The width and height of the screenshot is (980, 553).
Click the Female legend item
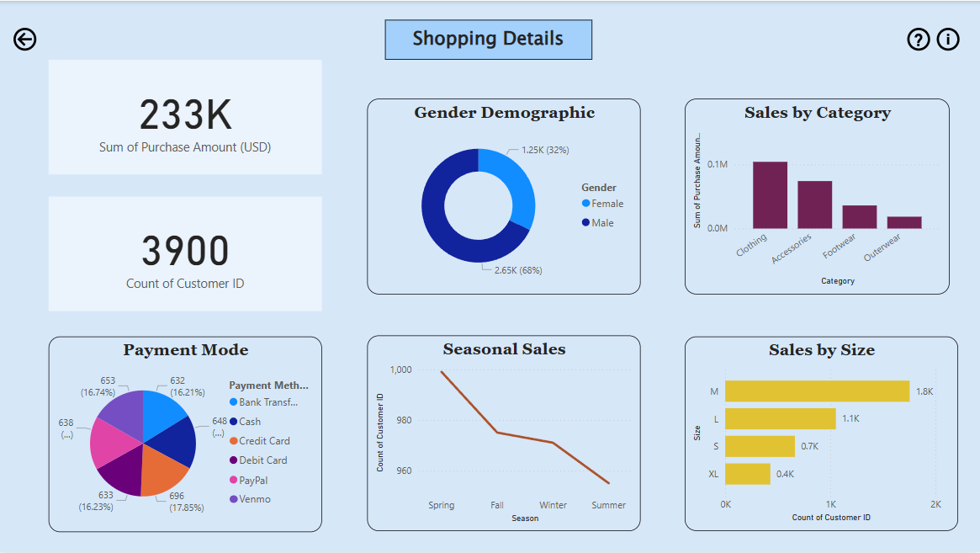(602, 204)
